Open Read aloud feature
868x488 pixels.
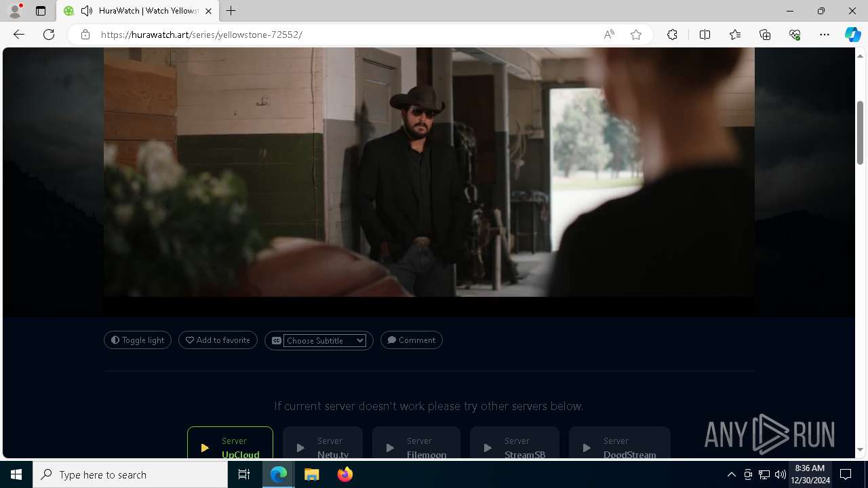[609, 35]
